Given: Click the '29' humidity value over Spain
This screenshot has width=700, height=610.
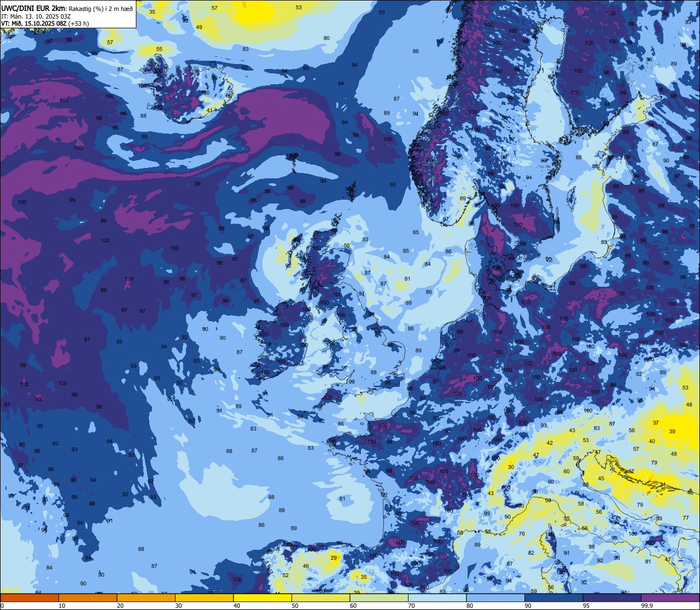Looking at the screenshot, I should (334, 557).
